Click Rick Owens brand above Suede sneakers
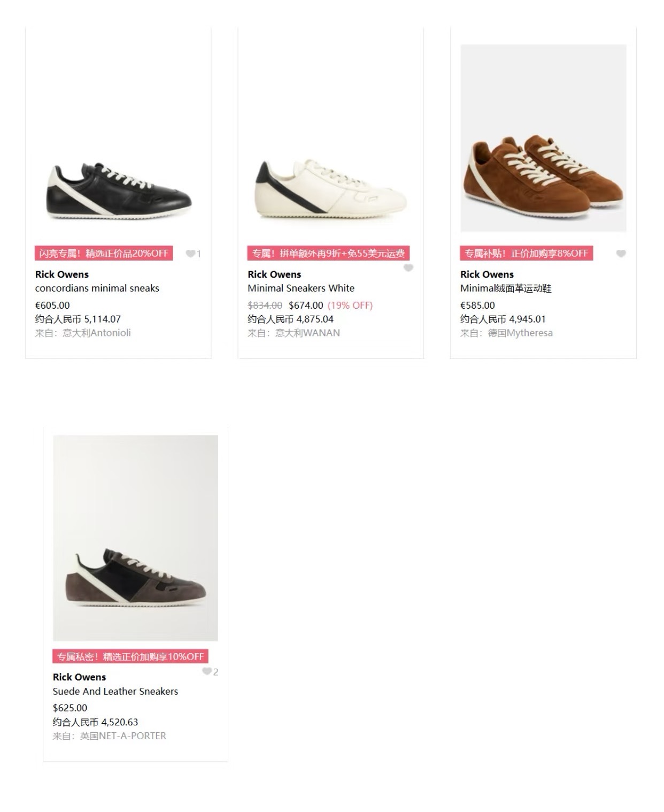664x812 pixels. pos(80,677)
